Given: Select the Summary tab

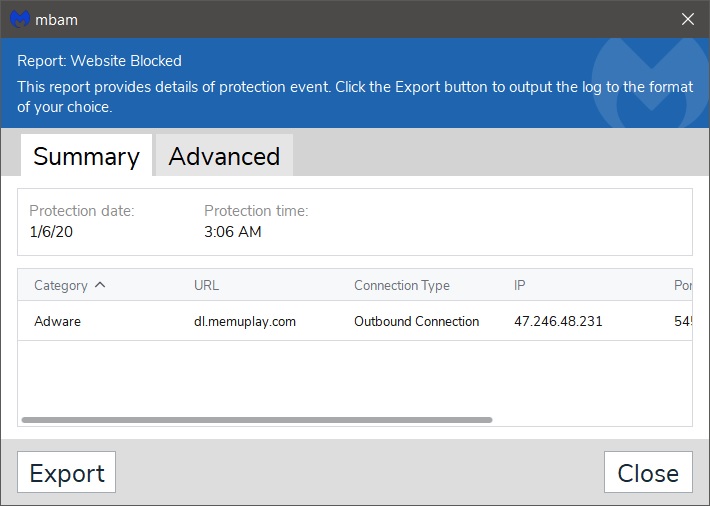Looking at the screenshot, I should [86, 155].
